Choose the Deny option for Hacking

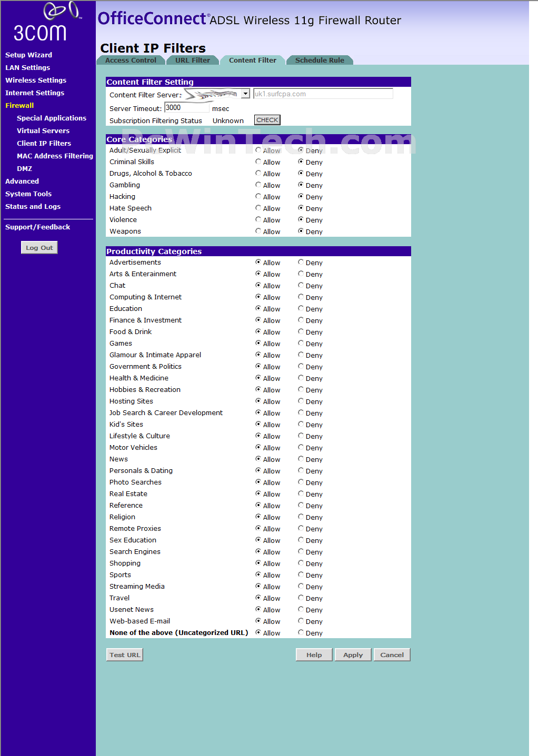click(301, 196)
